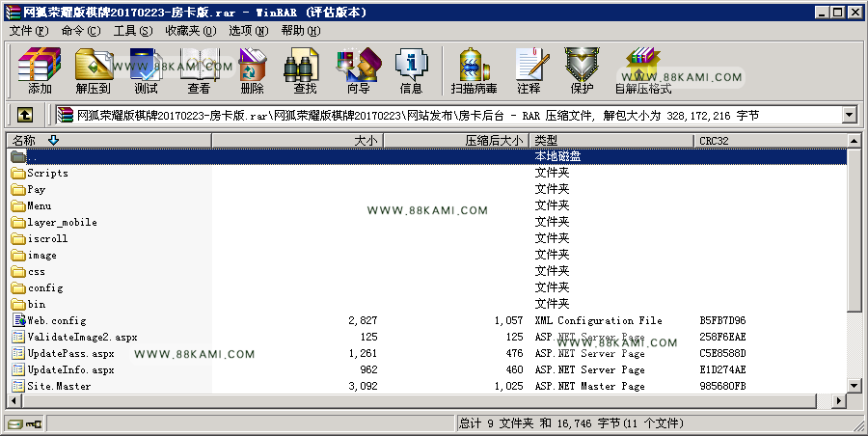The image size is (868, 436).
Task: Select the css folder row
Action: [427, 271]
